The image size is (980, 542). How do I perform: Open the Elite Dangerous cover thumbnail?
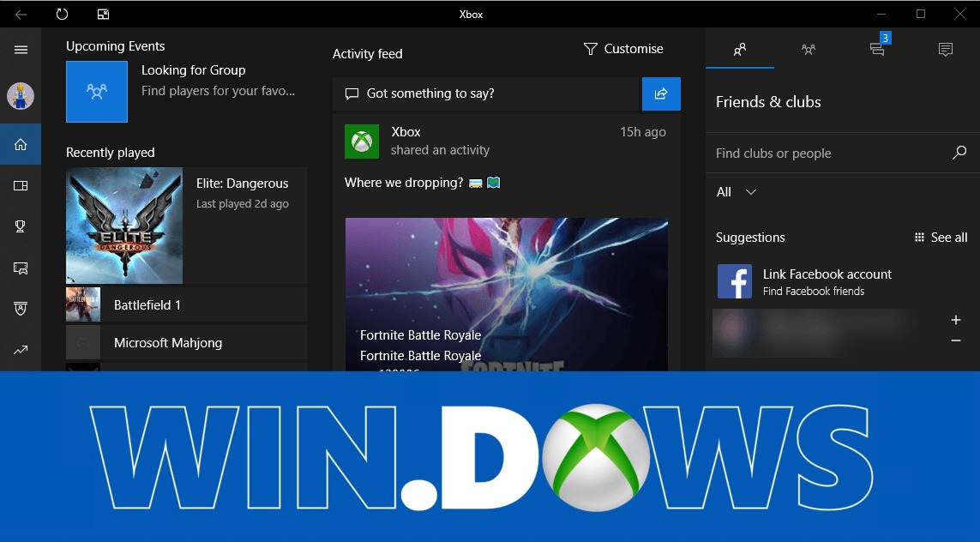[x=124, y=226]
